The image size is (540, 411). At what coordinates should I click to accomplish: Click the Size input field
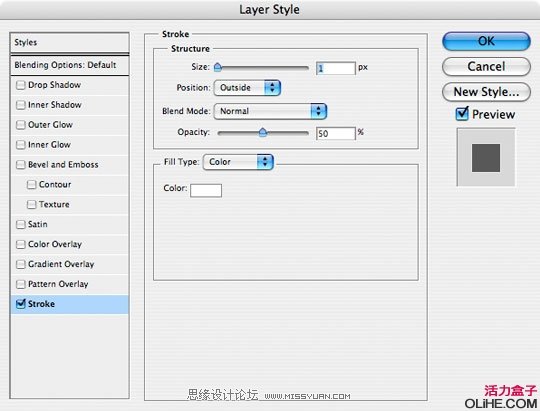tap(336, 68)
